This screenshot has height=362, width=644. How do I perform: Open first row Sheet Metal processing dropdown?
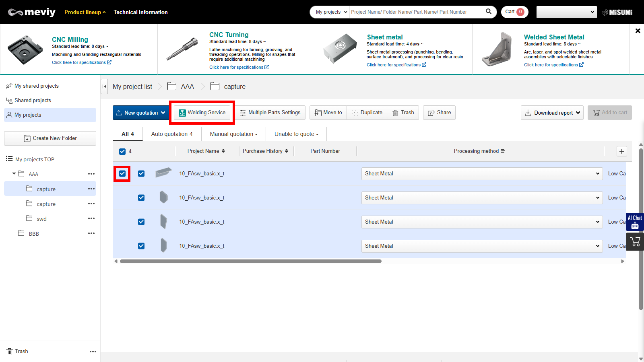point(481,174)
